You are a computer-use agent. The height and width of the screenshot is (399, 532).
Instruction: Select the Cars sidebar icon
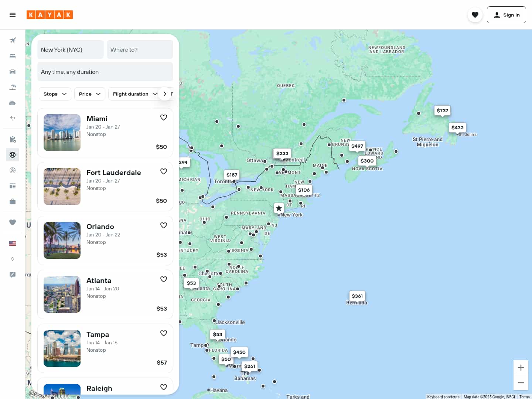point(13,72)
